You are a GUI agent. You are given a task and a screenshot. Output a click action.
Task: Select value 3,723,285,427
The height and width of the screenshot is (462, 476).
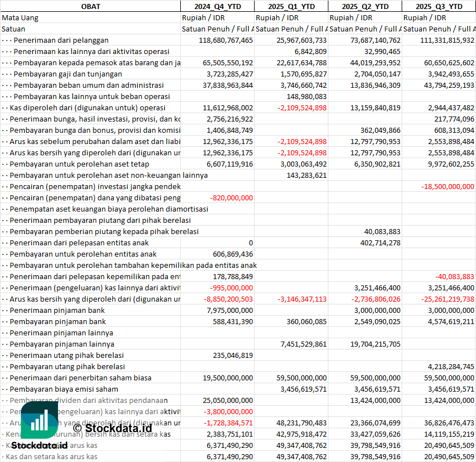click(229, 74)
